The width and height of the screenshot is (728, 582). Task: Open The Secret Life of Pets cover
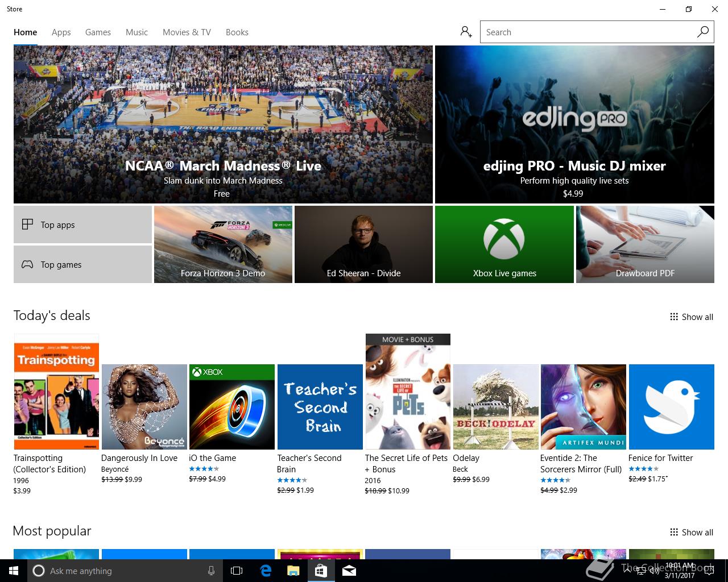(408, 392)
